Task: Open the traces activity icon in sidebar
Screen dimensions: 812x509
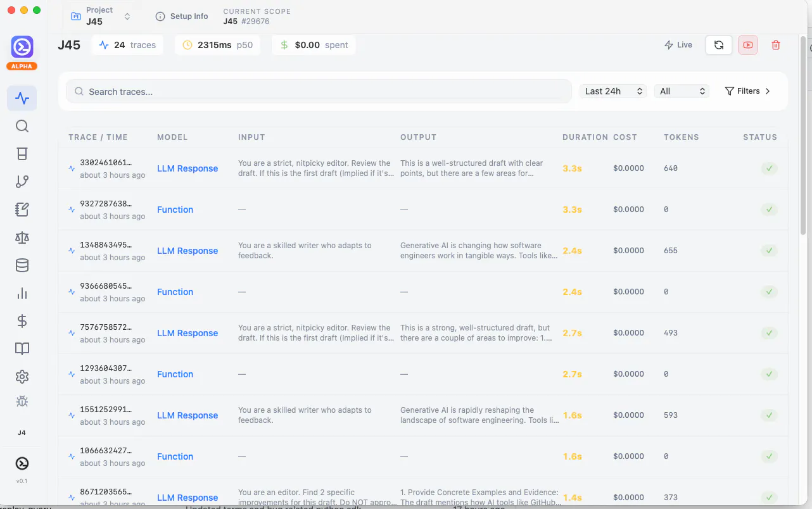Action: pyautogui.click(x=22, y=98)
